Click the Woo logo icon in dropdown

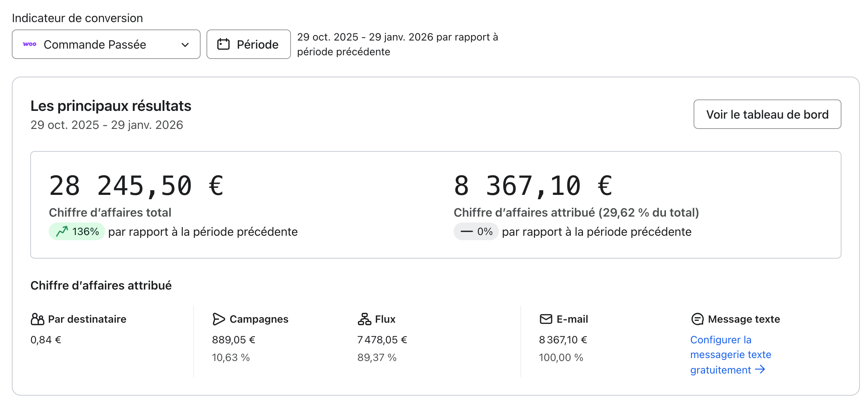29,44
